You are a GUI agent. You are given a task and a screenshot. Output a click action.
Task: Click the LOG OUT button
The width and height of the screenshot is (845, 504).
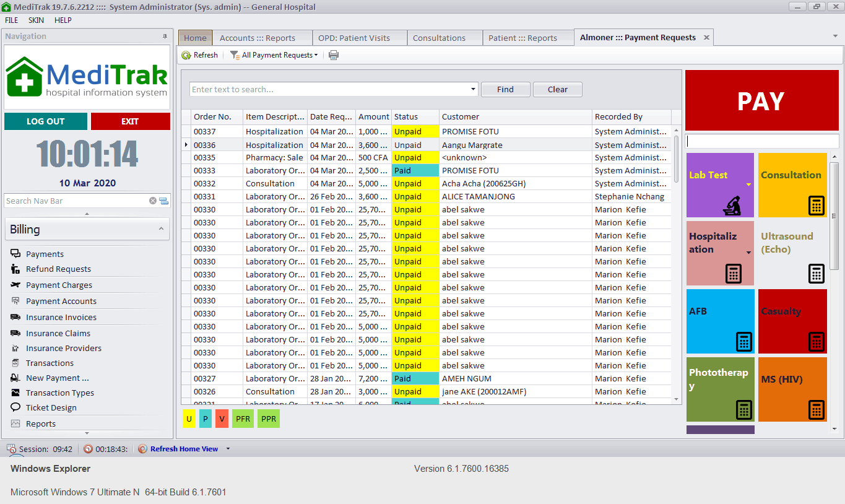click(45, 121)
